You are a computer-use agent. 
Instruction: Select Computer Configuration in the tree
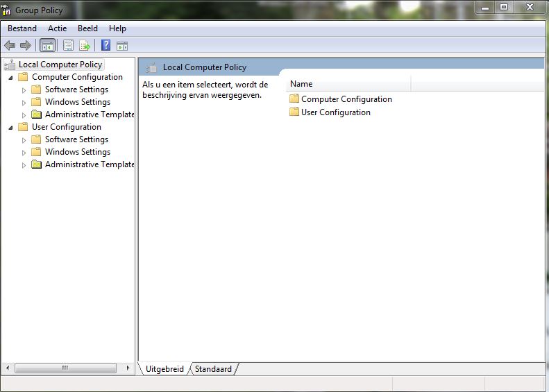coord(77,77)
